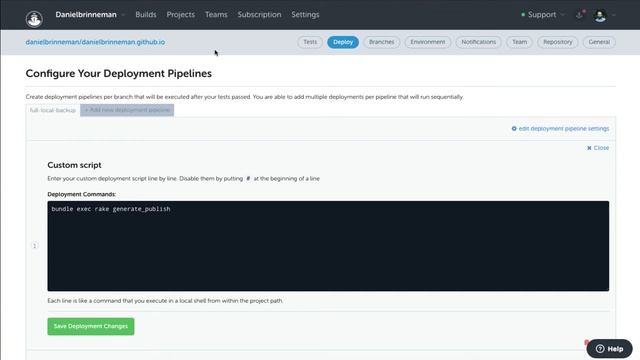Click the Codeship ship logo
The image size is (640, 360).
point(34,19)
